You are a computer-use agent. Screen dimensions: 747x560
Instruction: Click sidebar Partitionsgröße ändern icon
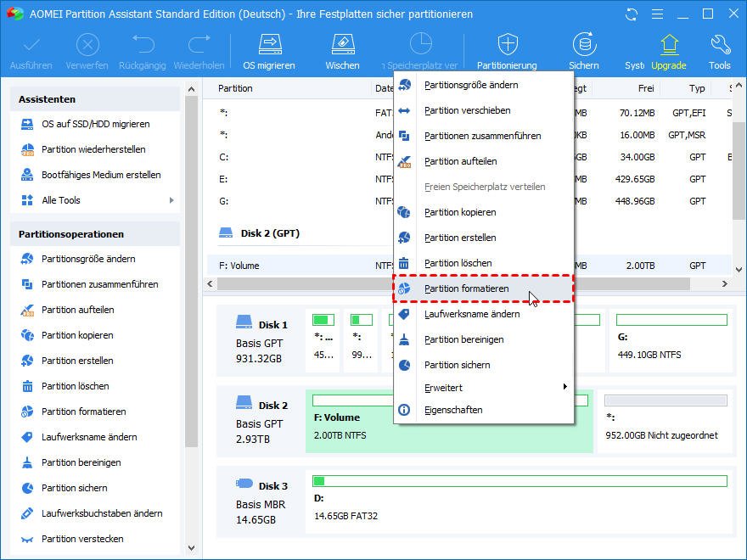[x=27, y=259]
